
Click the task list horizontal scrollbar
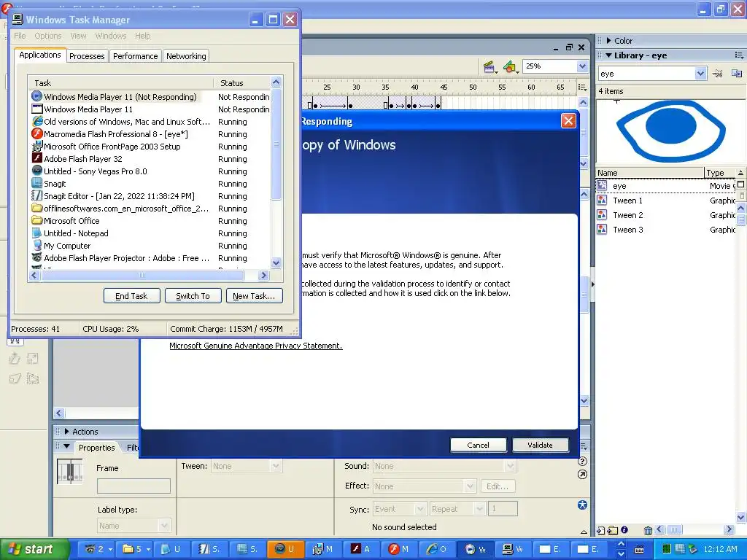(142, 275)
